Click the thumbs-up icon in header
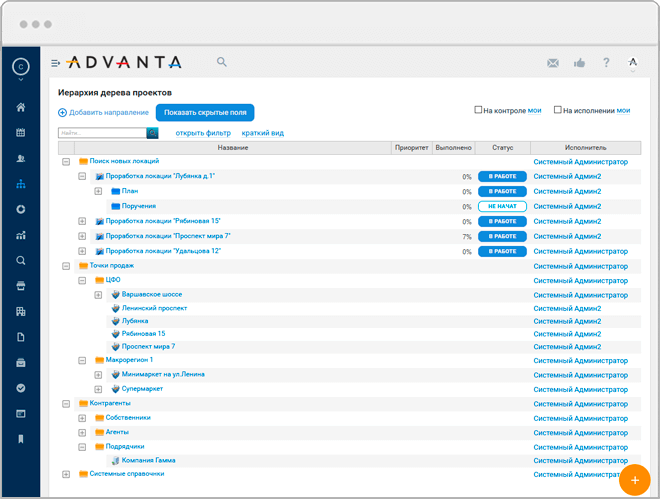Screen dimensions: 660x499 click(580, 63)
